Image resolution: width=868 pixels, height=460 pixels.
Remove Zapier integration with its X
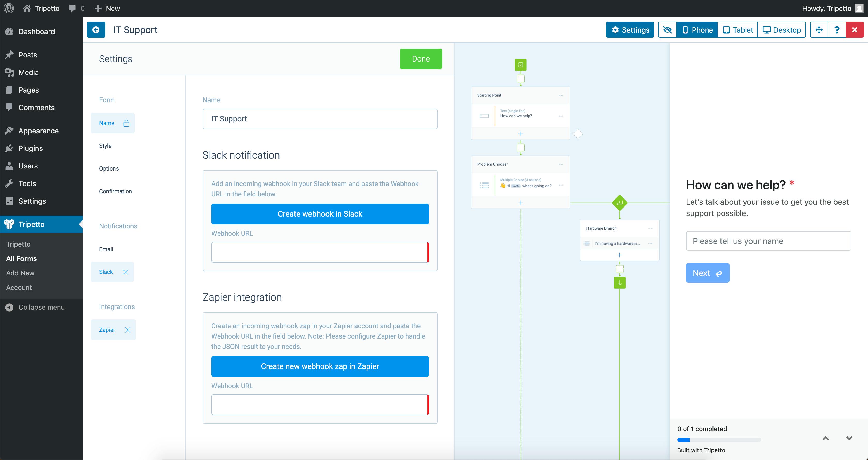click(x=127, y=329)
